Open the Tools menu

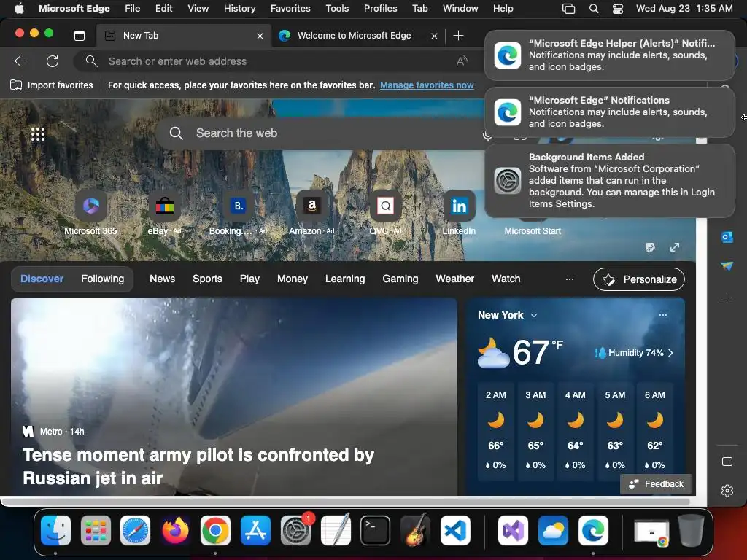(337, 9)
